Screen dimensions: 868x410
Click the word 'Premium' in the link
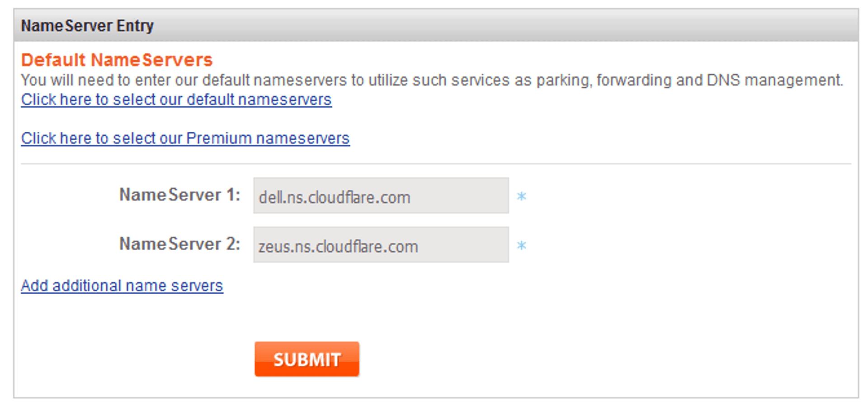[219, 138]
